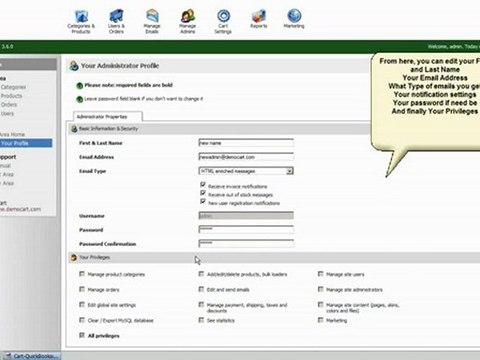Select Your Profile in sidebar
The width and height of the screenshot is (480, 360).
coord(26,143)
